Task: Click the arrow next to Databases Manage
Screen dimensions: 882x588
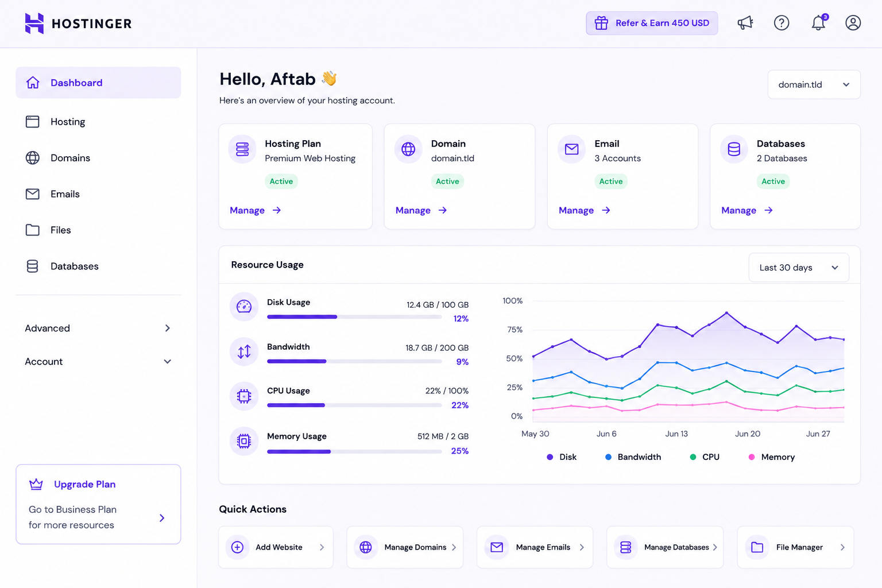Action: coord(768,210)
